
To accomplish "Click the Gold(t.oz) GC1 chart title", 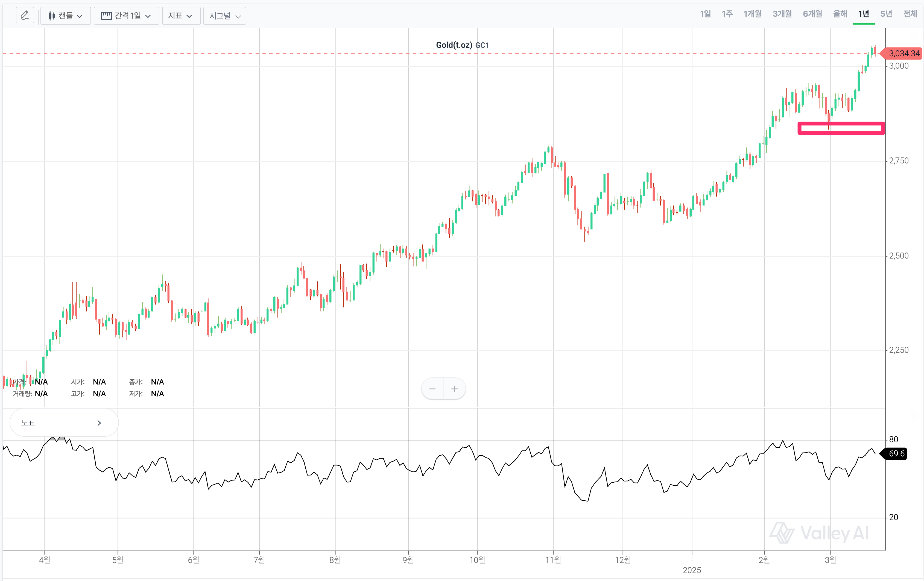I will [x=462, y=45].
